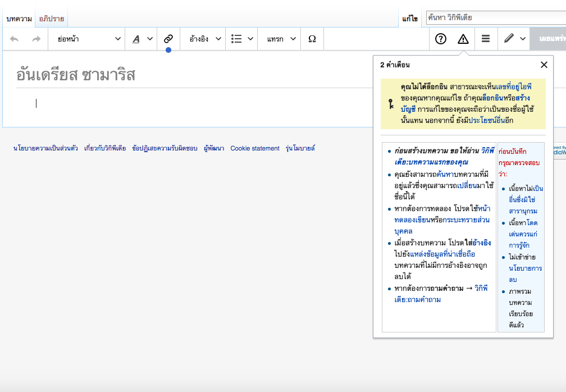Click the เปลี่ยน link
The height and width of the screenshot is (392, 566).
point(467,185)
